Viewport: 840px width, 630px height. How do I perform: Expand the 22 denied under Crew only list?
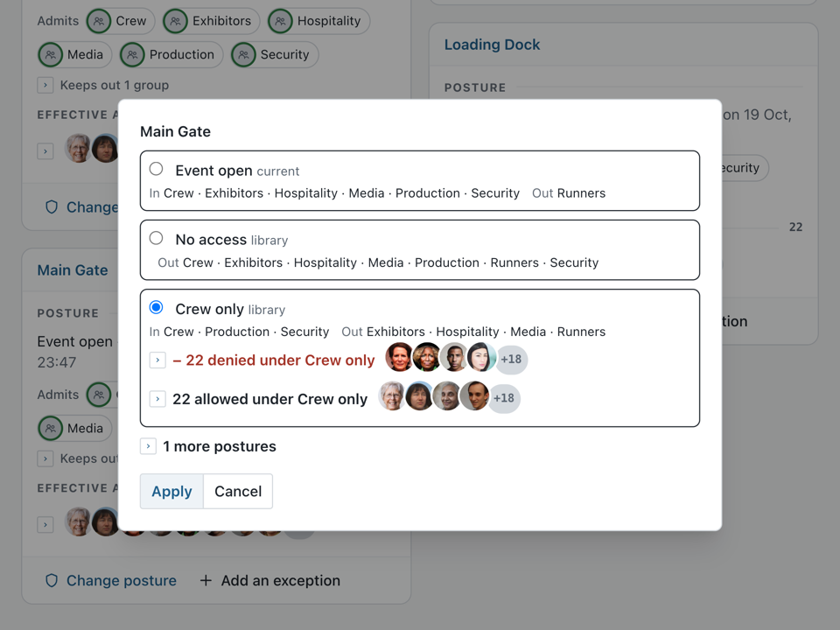click(157, 360)
